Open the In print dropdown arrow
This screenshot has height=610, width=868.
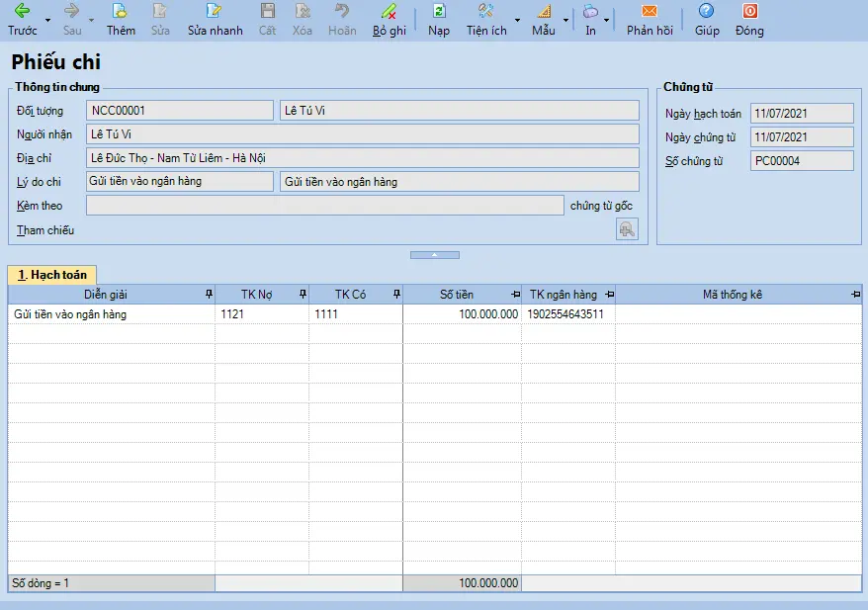tap(607, 21)
